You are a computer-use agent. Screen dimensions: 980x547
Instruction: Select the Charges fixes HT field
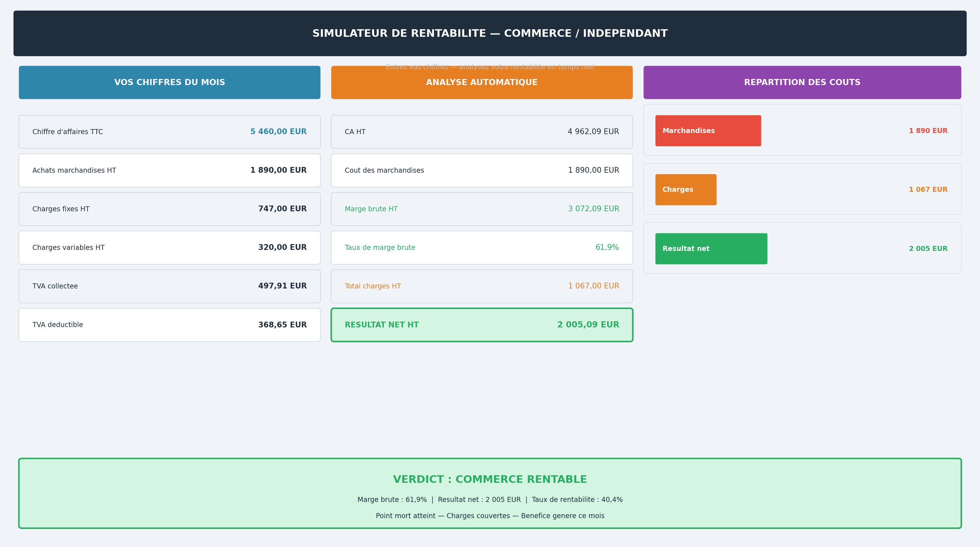[x=169, y=209]
